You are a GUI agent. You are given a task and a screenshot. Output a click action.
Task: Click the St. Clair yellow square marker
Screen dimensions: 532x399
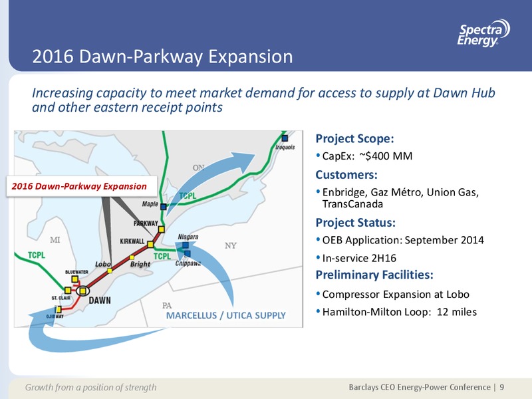(68, 290)
